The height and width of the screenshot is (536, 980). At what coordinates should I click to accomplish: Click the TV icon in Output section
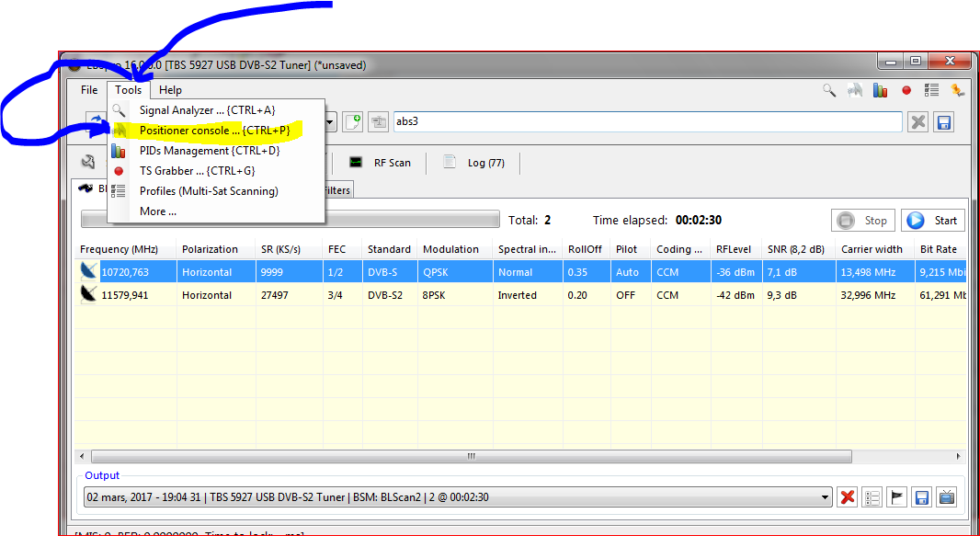(947, 497)
